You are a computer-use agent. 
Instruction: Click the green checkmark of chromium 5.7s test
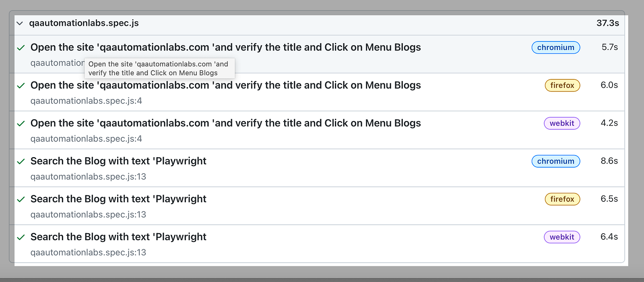tap(21, 48)
